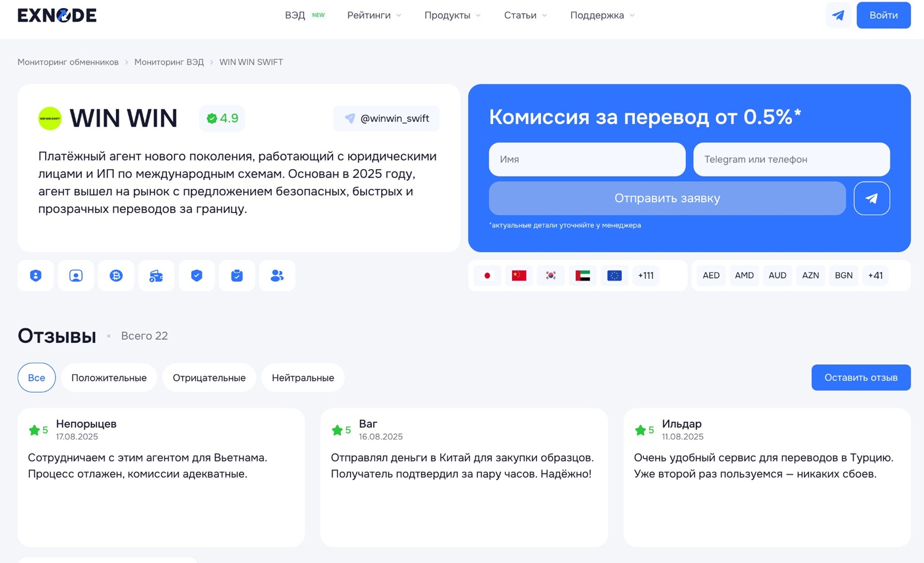The height and width of the screenshot is (563, 924).
Task: Click the shield with checkmark feature icon
Action: pyautogui.click(x=197, y=275)
